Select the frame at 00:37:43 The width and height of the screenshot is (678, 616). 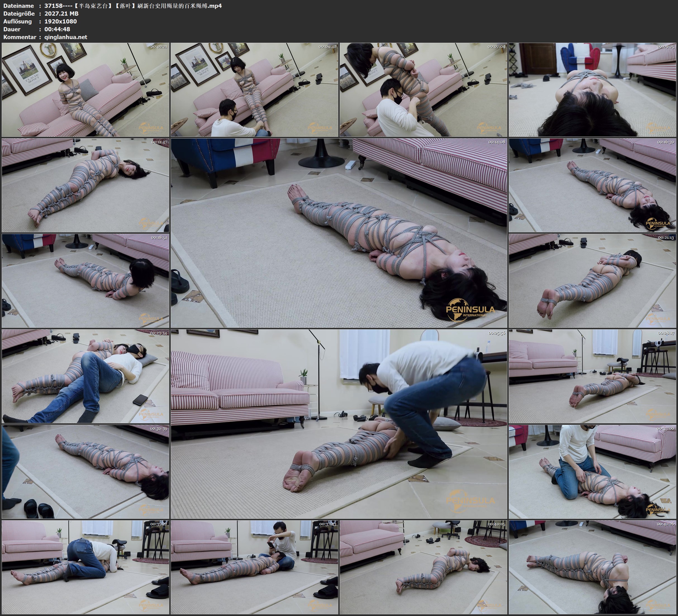point(254,567)
